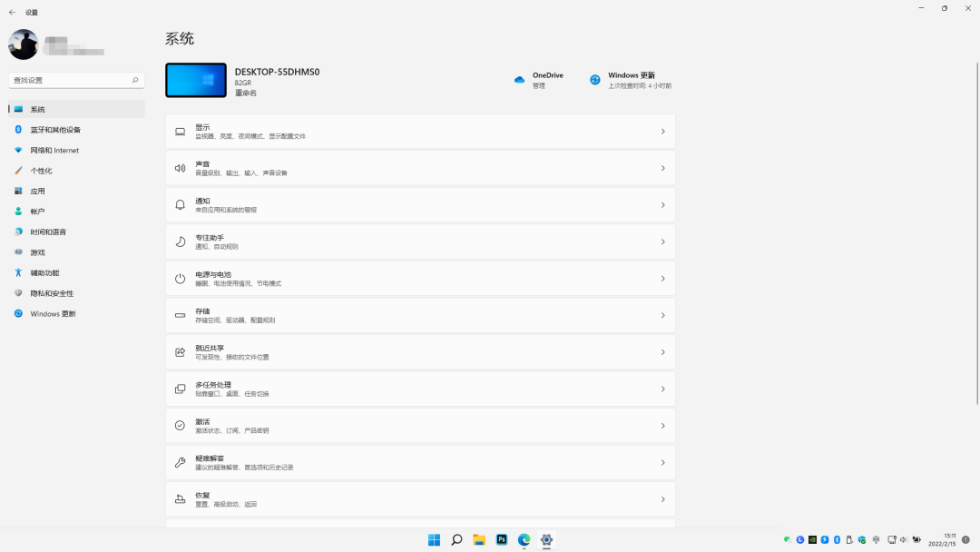Open the 显示 display settings icon
980x552 pixels.
coord(180,132)
